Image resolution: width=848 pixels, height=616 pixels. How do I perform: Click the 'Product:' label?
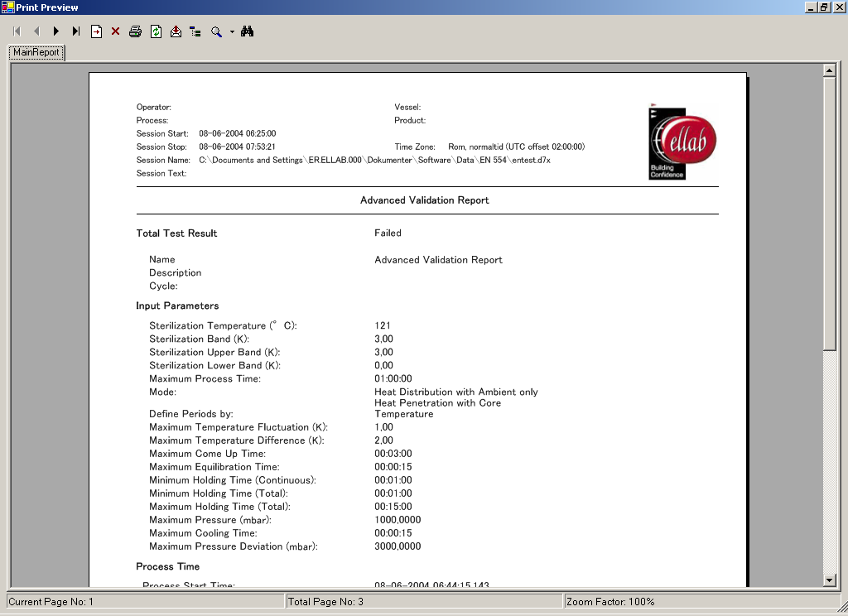(x=410, y=120)
